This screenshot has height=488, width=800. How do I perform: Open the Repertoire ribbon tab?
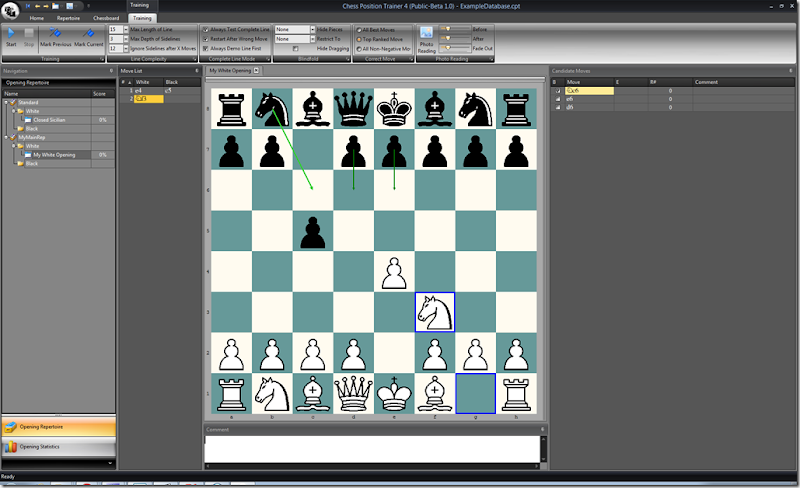(69, 18)
